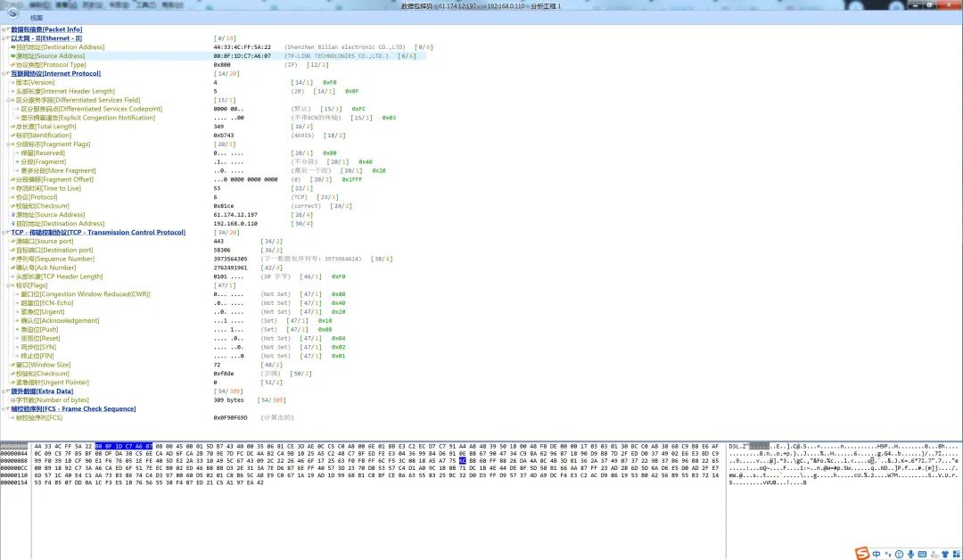
Task: Collapse the TCP Transmission Control Protocol node
Action: [x=7, y=232]
